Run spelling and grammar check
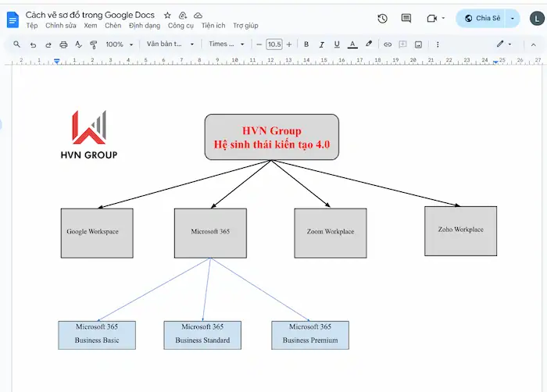This screenshot has height=392, width=547. coord(78,45)
